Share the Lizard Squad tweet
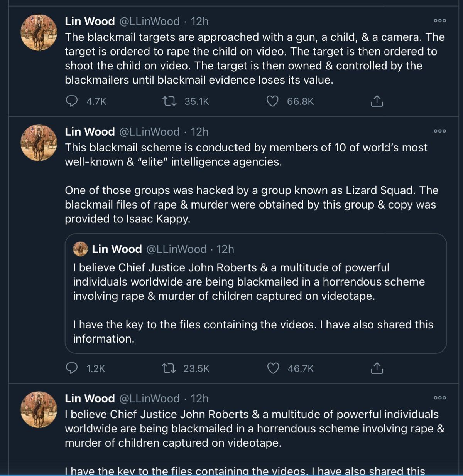463x476 pixels. [x=377, y=368]
